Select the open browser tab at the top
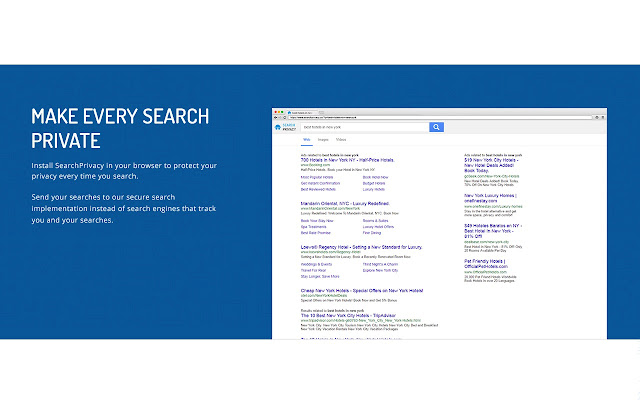 (302, 112)
